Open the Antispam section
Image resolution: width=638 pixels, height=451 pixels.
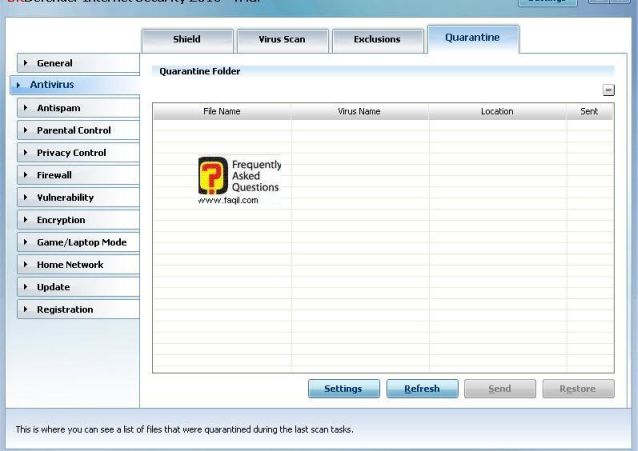pos(78,108)
